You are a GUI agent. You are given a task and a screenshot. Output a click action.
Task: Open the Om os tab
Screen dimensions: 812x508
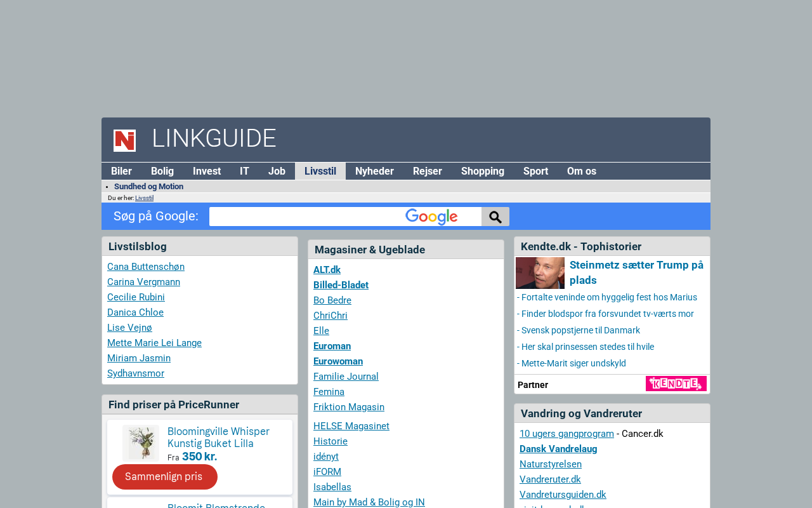(582, 171)
